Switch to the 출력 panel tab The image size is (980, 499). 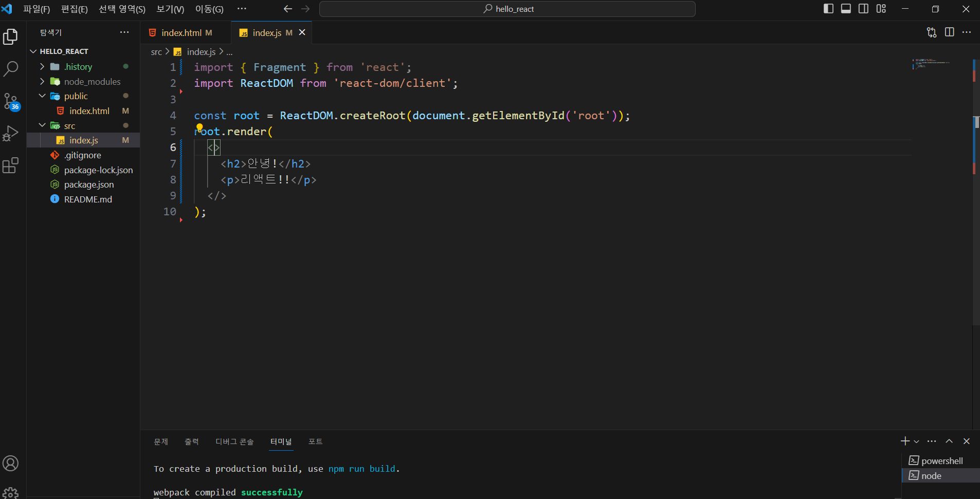click(x=192, y=441)
